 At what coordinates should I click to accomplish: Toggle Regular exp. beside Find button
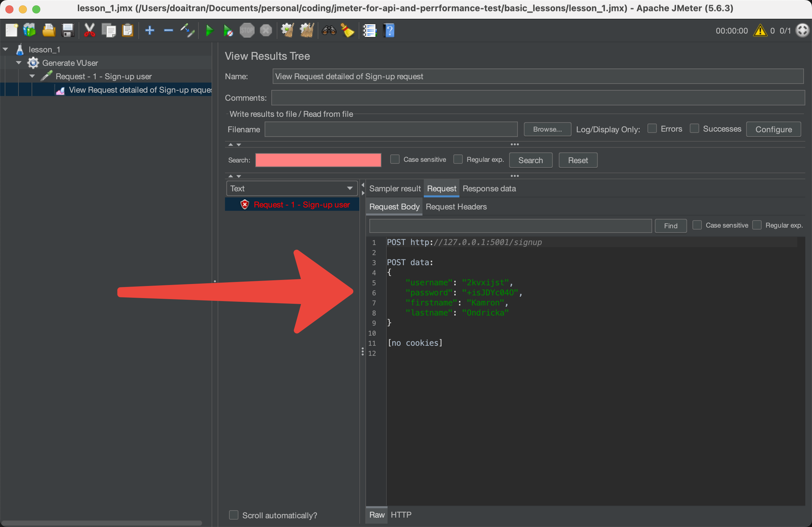757,225
